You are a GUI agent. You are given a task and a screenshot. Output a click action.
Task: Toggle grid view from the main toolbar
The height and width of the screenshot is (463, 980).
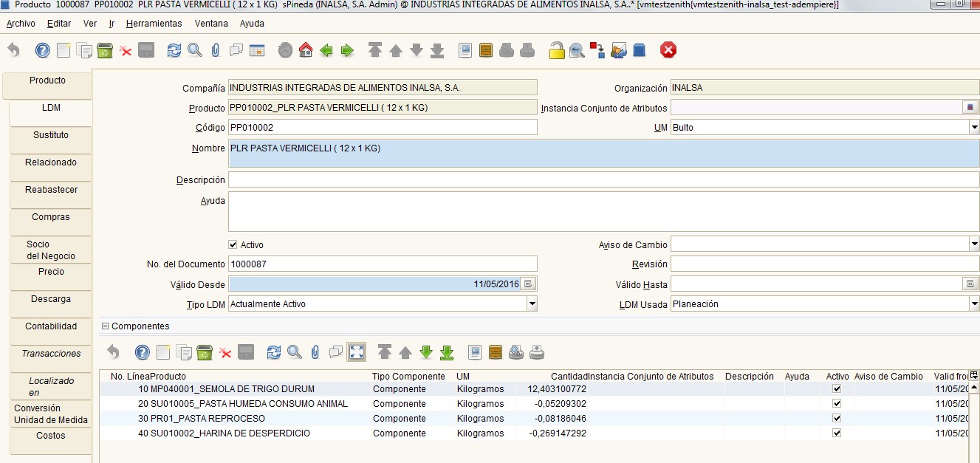(x=256, y=50)
